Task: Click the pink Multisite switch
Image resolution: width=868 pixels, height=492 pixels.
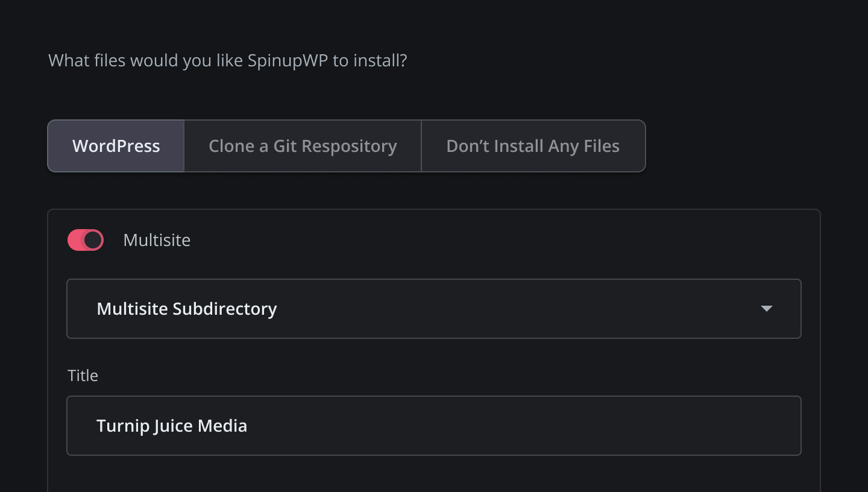Action: click(85, 240)
